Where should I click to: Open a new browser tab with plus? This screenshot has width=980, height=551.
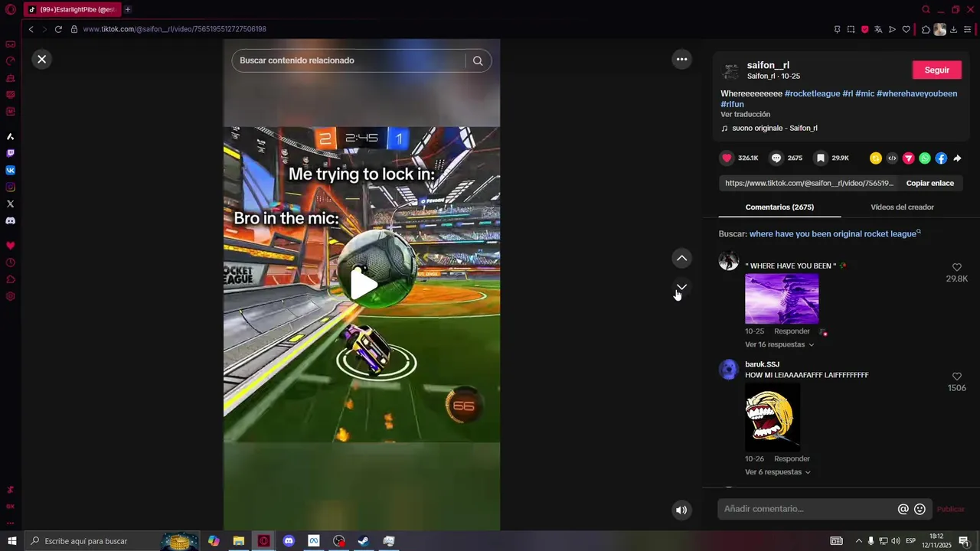128,9
